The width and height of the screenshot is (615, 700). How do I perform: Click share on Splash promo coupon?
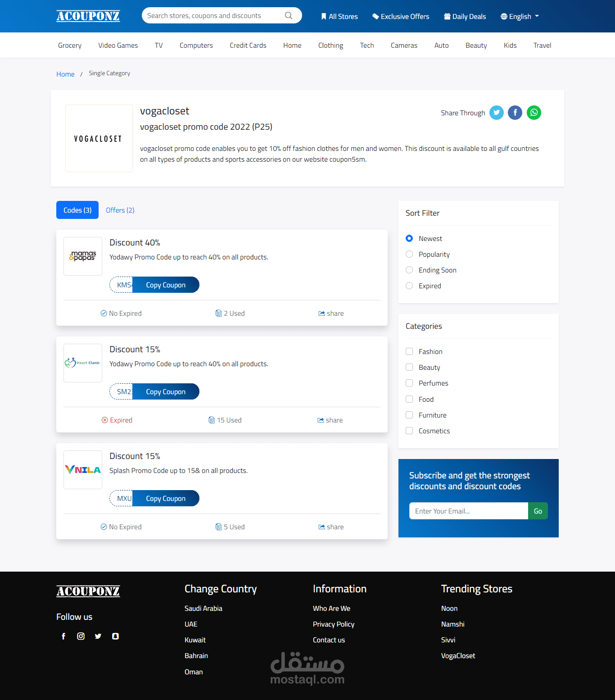tap(331, 527)
